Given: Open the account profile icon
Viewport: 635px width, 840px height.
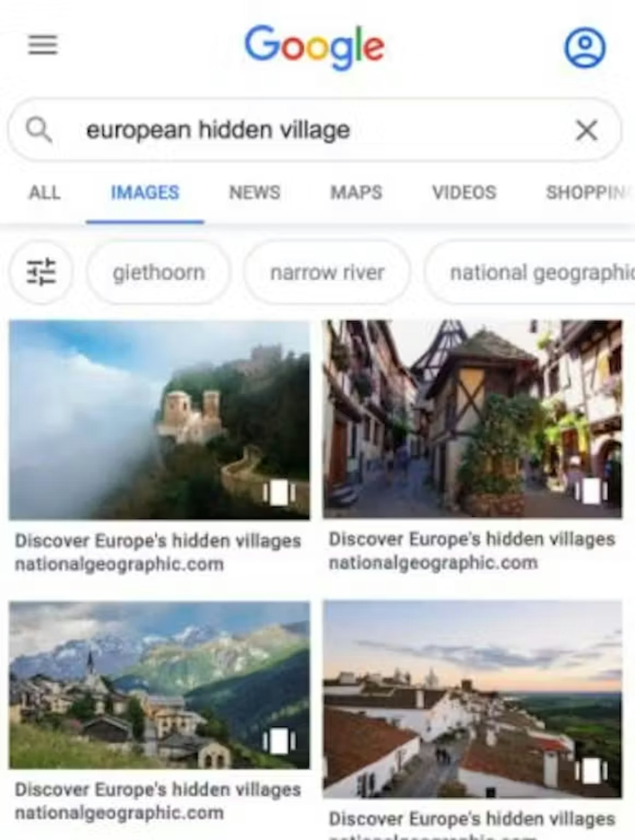Looking at the screenshot, I should [x=585, y=47].
